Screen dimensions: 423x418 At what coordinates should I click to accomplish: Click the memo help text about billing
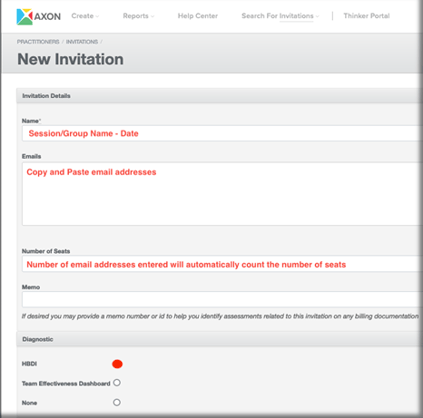click(220, 316)
